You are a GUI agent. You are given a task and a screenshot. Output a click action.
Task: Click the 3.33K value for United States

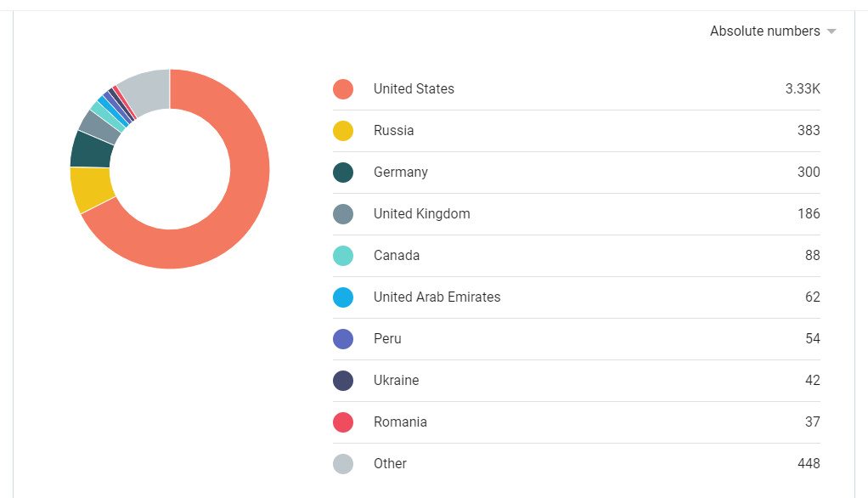coord(803,89)
